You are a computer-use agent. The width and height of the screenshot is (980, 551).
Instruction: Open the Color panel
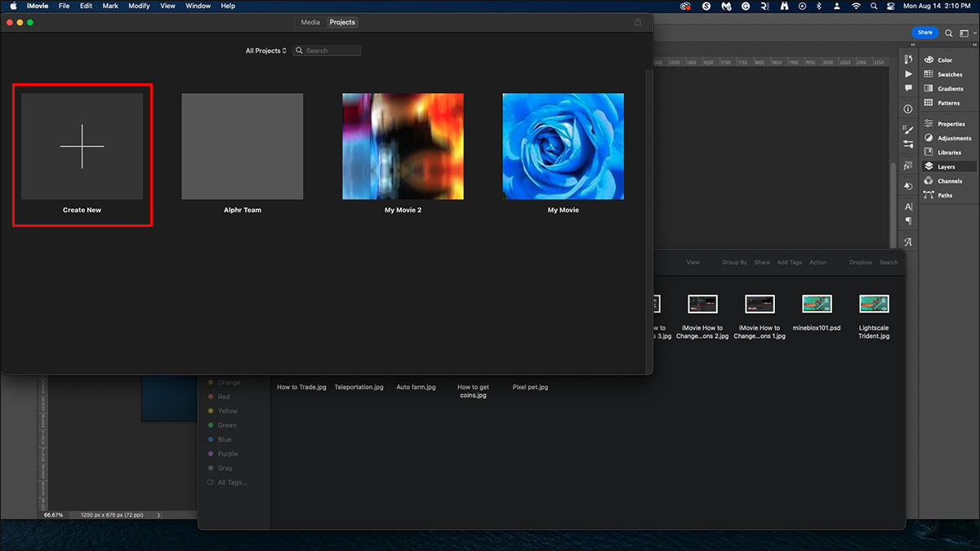947,60
